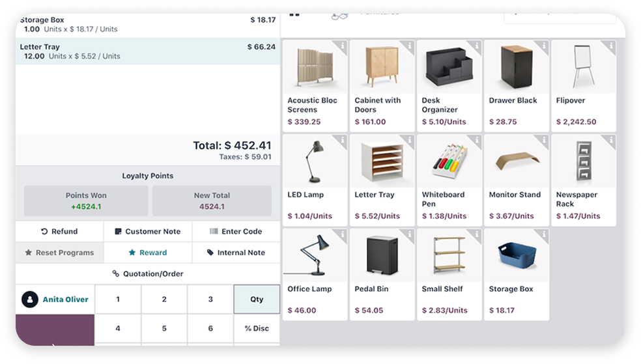Show info for the Small Shelf product
Image resolution: width=641 pixels, height=364 pixels.
click(x=476, y=234)
